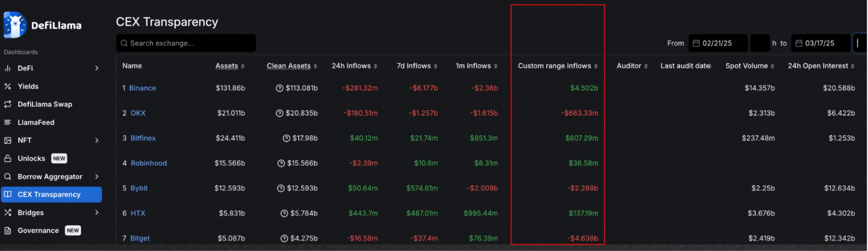Image resolution: width=868 pixels, height=251 pixels.
Task: Expand the Bridges sidebar section
Action: [97, 213]
